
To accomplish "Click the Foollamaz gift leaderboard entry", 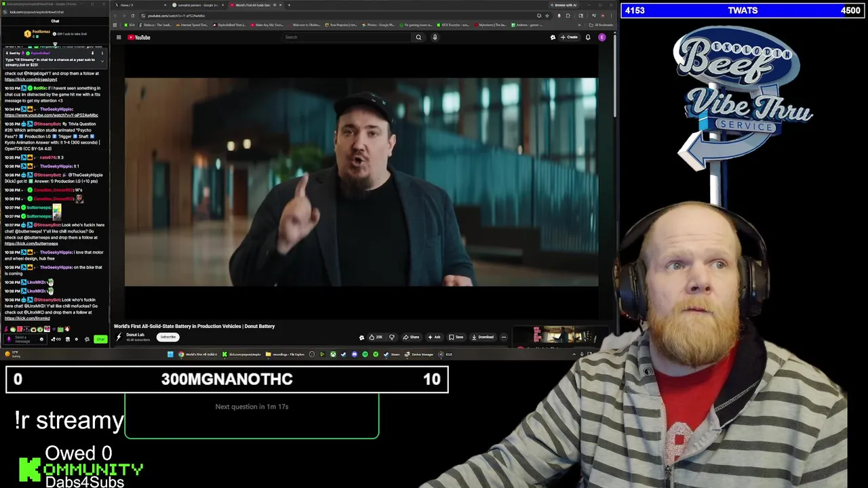I will click(38, 33).
